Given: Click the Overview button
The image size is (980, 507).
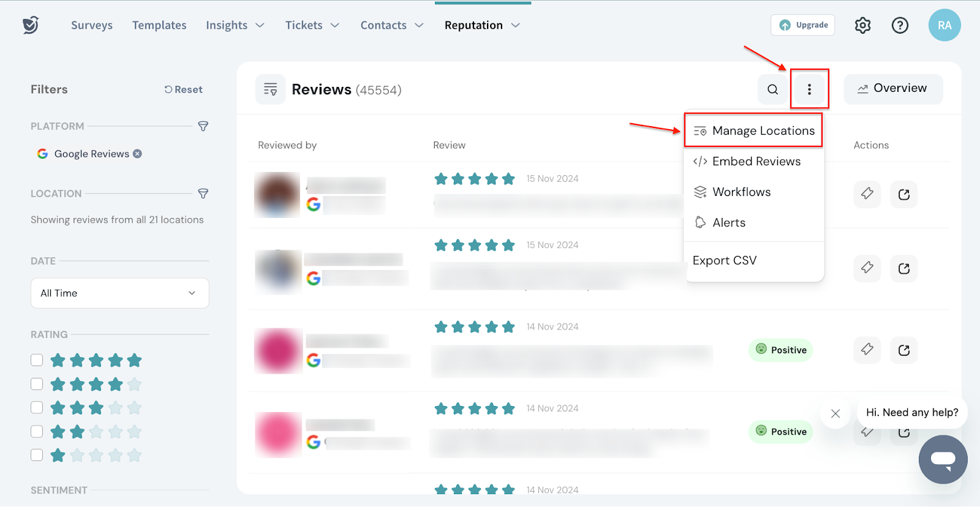Looking at the screenshot, I should pyautogui.click(x=892, y=89).
